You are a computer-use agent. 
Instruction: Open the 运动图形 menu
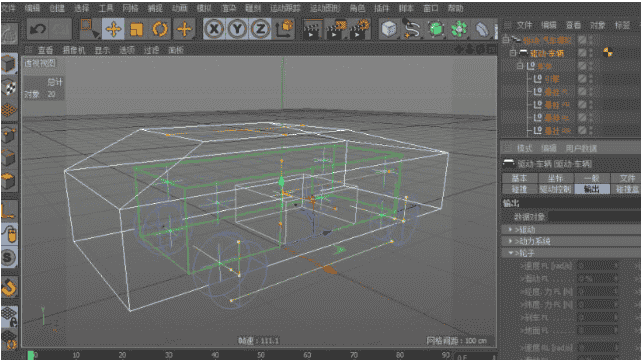325,8
